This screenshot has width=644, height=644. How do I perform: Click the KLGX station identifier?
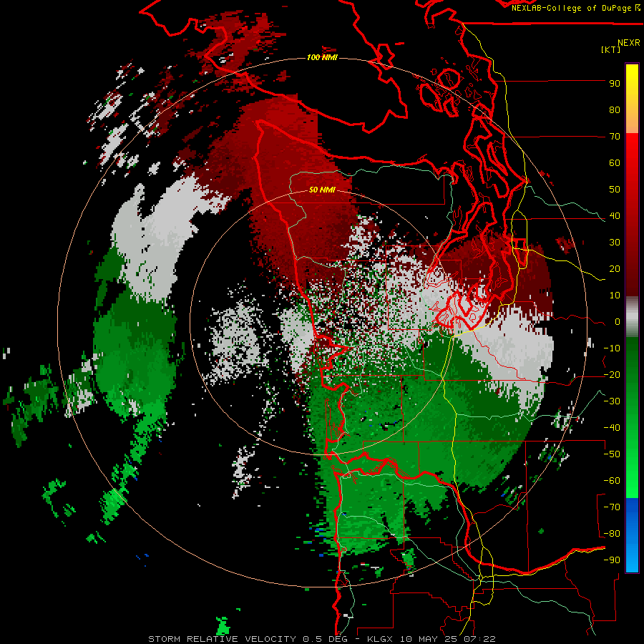click(x=379, y=639)
